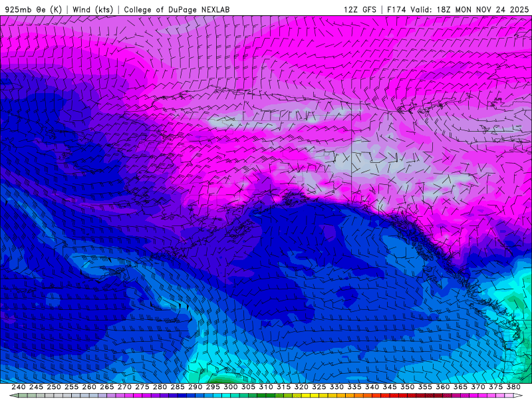Click the 265 legend value
The height and width of the screenshot is (399, 532).
[107, 387]
